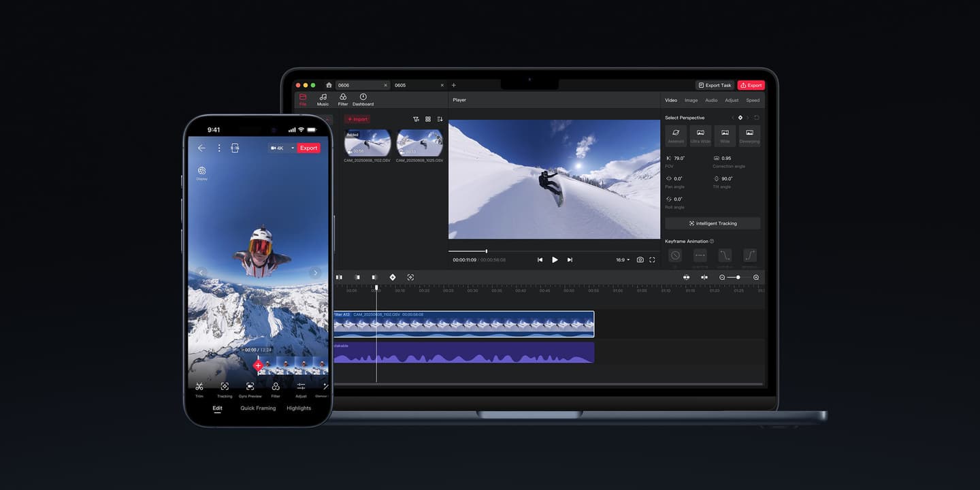
Task: Open the Dashboard panel icon
Action: [x=363, y=99]
